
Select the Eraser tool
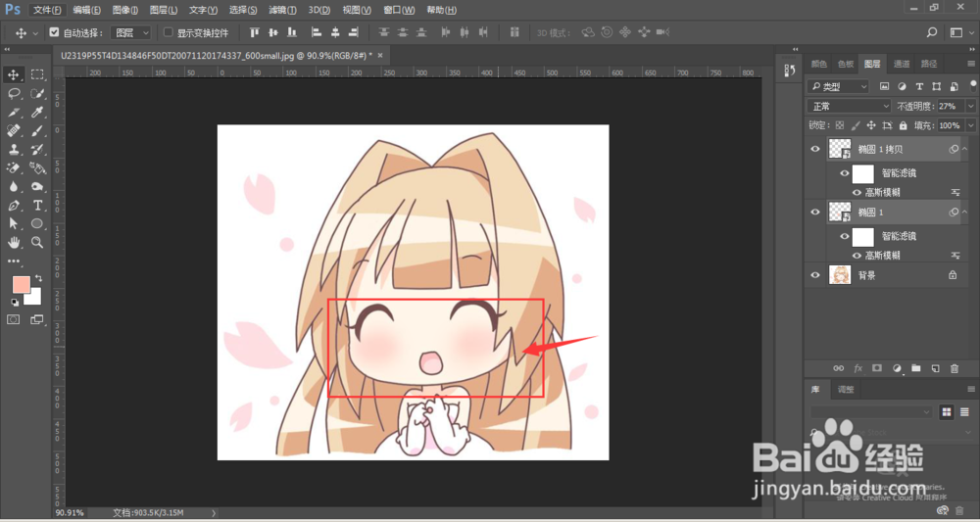click(x=13, y=168)
